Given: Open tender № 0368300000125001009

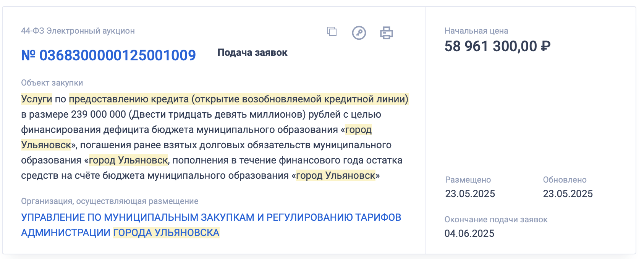Looking at the screenshot, I should [x=108, y=55].
